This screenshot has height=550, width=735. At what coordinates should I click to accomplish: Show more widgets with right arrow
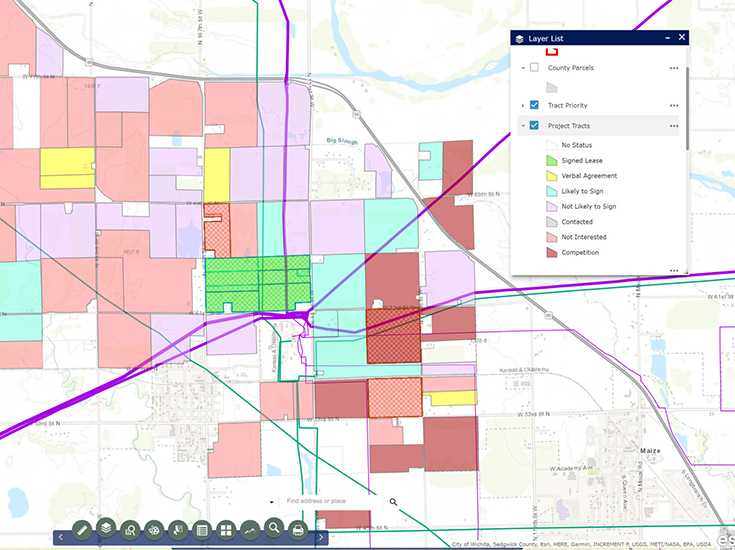tap(321, 537)
